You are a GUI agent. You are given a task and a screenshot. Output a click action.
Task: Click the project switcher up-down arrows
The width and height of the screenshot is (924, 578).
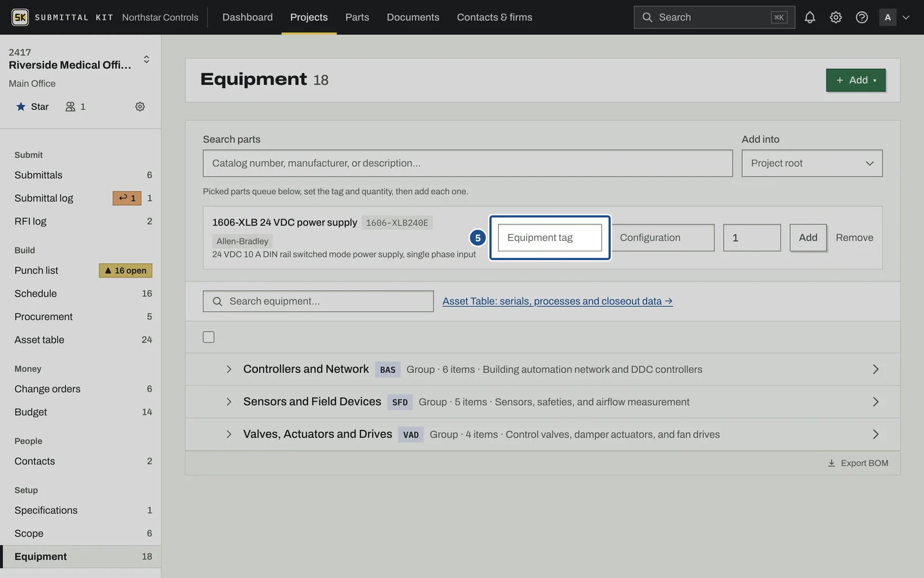pyautogui.click(x=147, y=60)
